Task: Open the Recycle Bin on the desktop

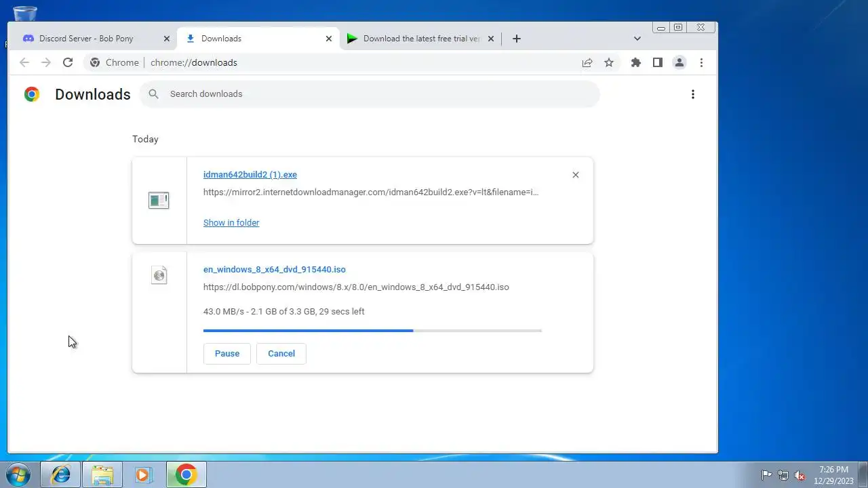Action: click(x=25, y=12)
